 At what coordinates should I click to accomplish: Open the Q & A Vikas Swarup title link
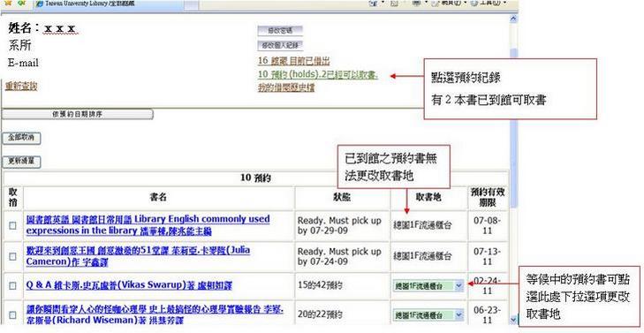(x=129, y=285)
